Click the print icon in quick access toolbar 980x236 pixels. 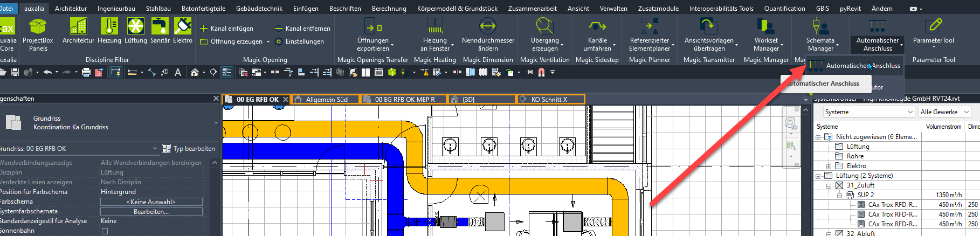[86, 72]
